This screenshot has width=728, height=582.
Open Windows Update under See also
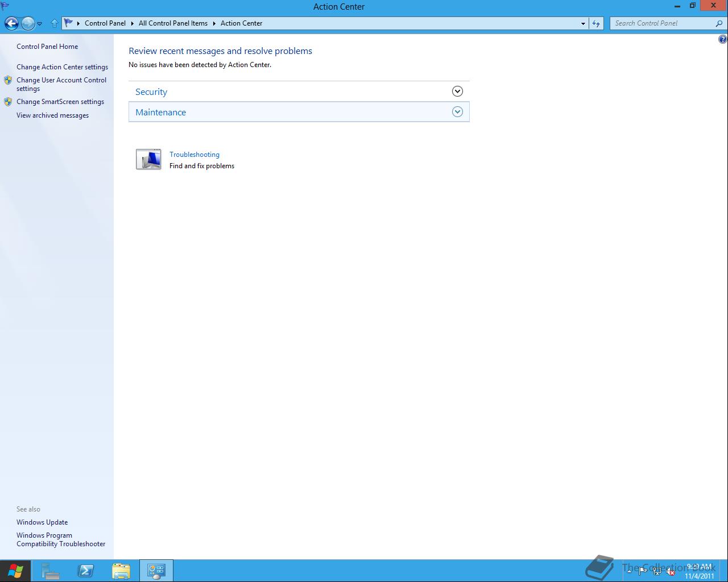[42, 522]
